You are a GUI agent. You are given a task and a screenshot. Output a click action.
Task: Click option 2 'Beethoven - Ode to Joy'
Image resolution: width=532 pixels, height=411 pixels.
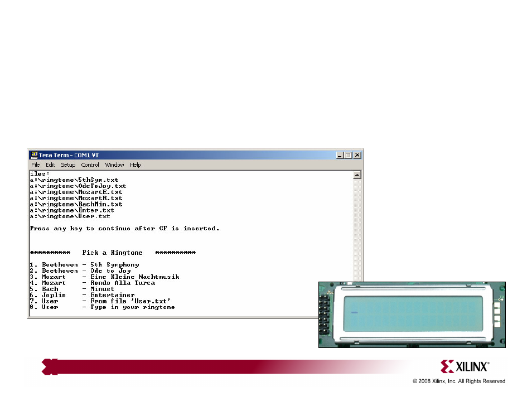point(80,271)
